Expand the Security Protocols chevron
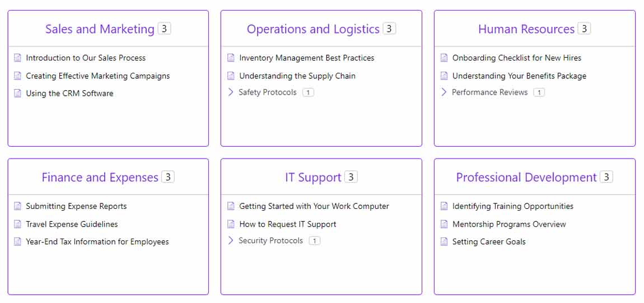This screenshot has height=303, width=644. click(231, 241)
